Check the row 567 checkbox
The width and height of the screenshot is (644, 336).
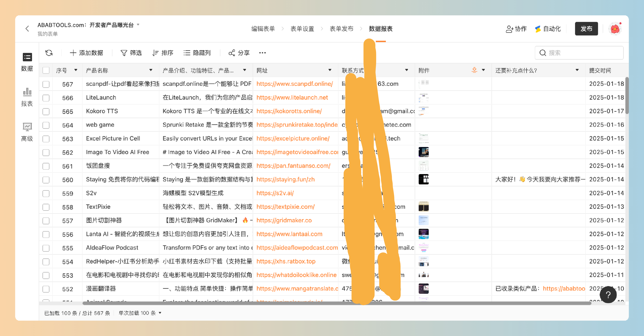pyautogui.click(x=46, y=84)
